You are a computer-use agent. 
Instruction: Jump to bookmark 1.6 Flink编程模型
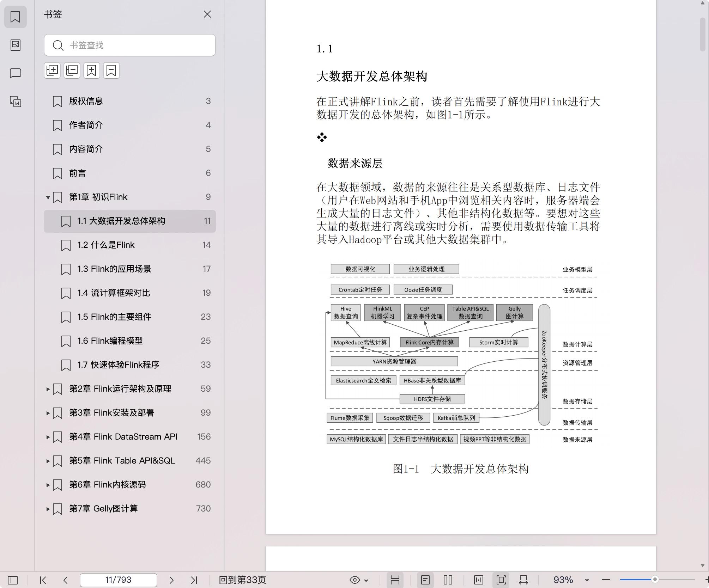(x=130, y=341)
